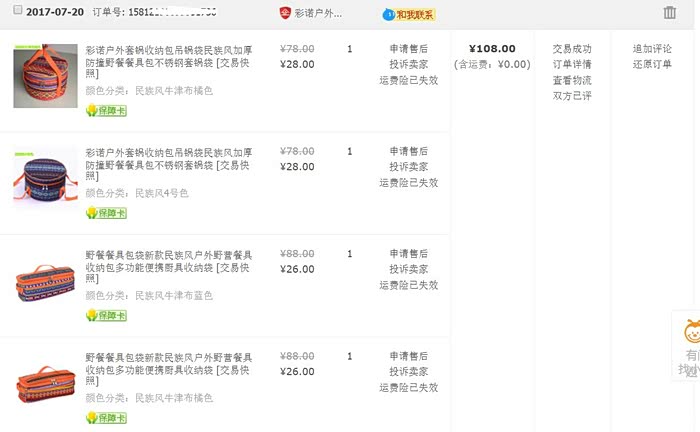This screenshot has width=700, height=432.
Task: Tick the checkbox beside order date 2017-07-20
Action: pyautogui.click(x=17, y=10)
